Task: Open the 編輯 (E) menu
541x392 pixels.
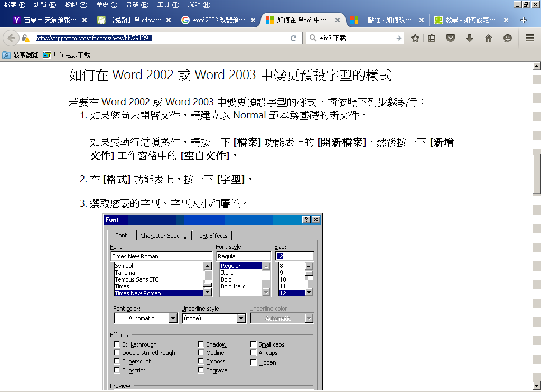Action: click(x=45, y=5)
